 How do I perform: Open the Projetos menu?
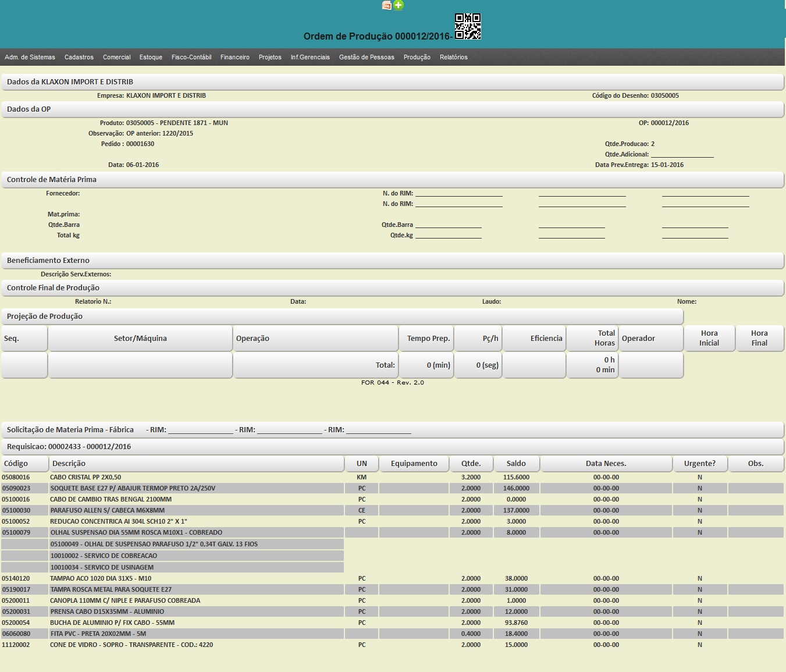tap(270, 57)
